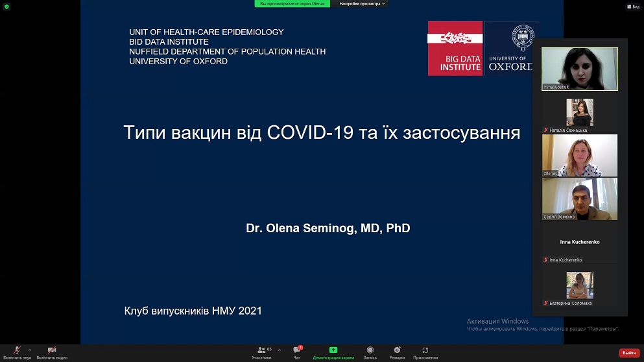Click the green Демонстрация экрана share icon
The image size is (644, 362).
[x=333, y=351]
